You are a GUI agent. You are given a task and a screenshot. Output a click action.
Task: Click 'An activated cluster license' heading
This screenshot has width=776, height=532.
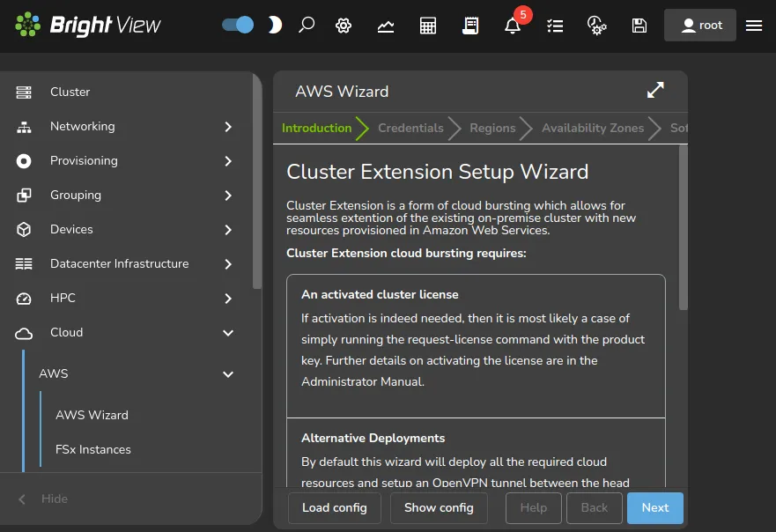point(380,294)
